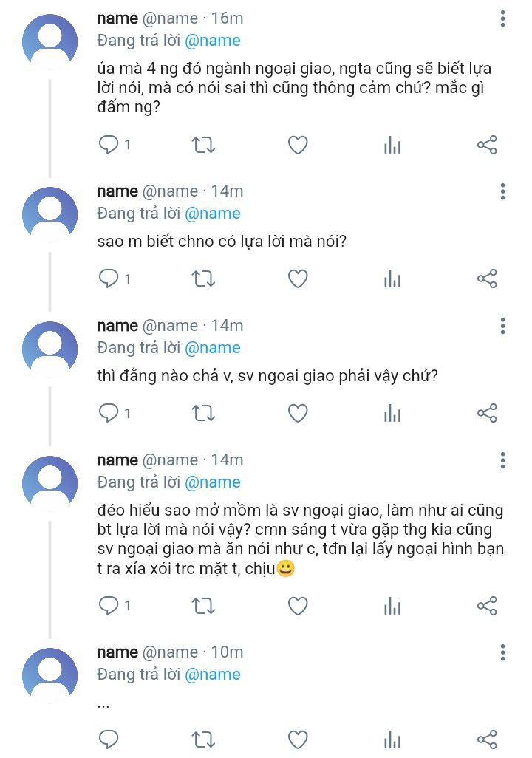
Task: Like the tweet 'thì đằng nào chả v'
Action: coord(298,413)
